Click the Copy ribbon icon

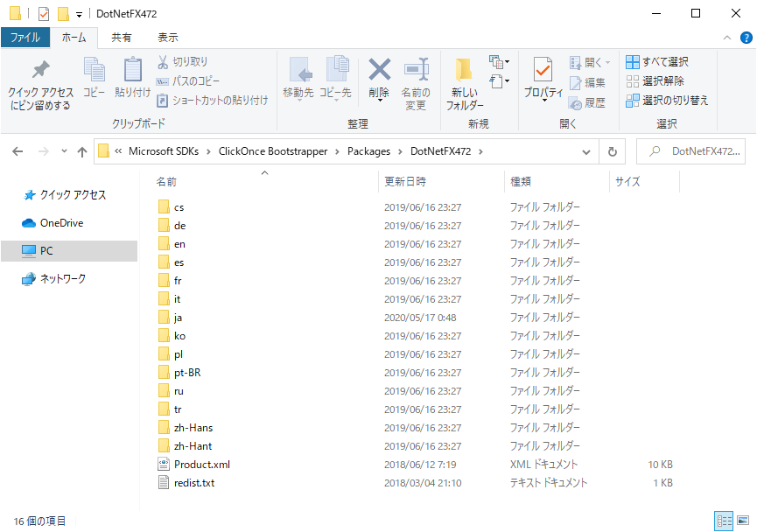(95, 77)
